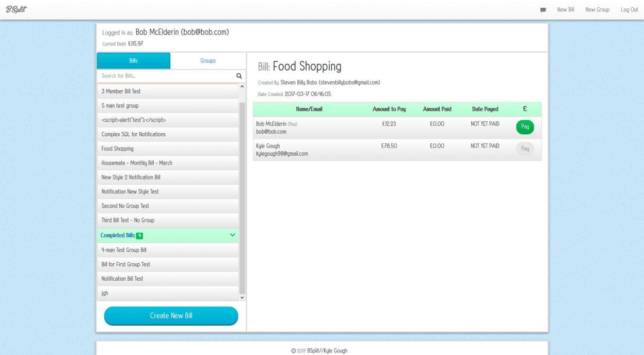This screenshot has height=355, width=644.
Task: Click the £ column header
Action: [525, 109]
